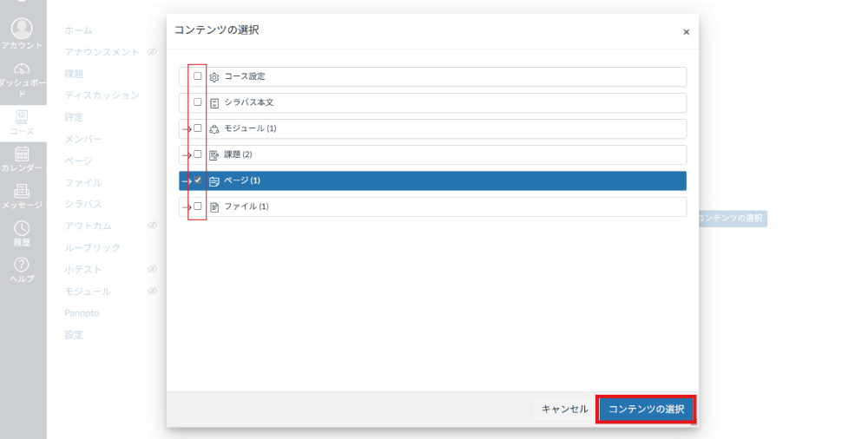Click hidden-eye icon beside 小テスト
The height and width of the screenshot is (439, 868).
[x=152, y=269]
